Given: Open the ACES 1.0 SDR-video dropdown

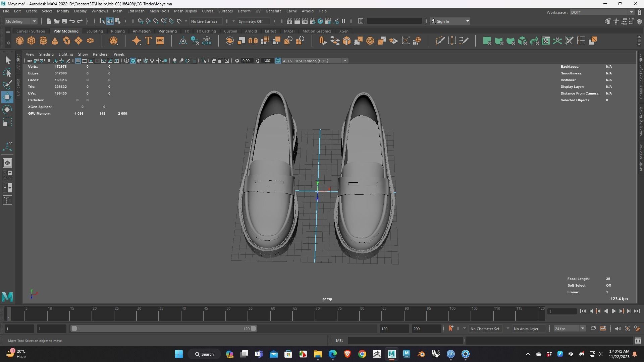Looking at the screenshot, I should click(x=315, y=61).
